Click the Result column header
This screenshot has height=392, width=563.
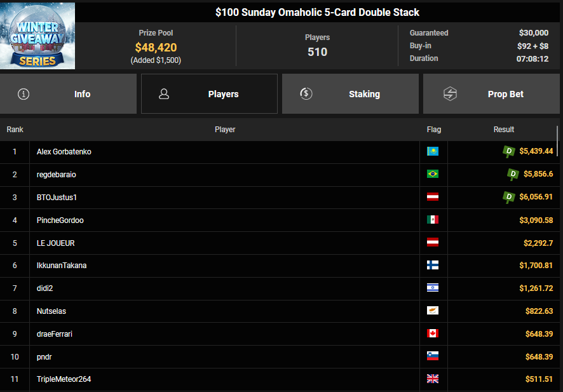pos(504,130)
